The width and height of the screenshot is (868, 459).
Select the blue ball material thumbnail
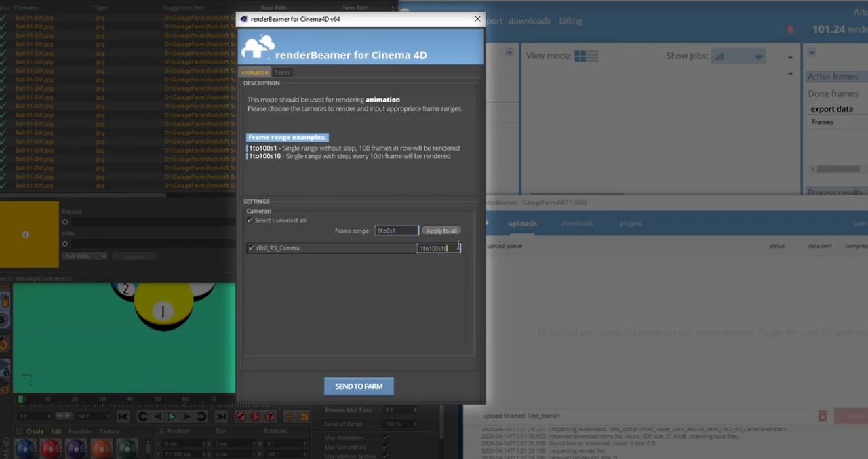(26, 448)
